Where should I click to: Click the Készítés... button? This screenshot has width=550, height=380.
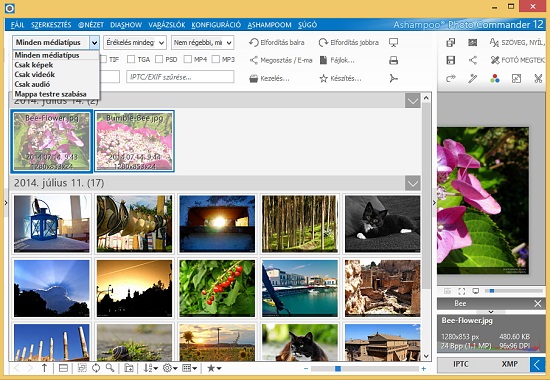coord(340,79)
